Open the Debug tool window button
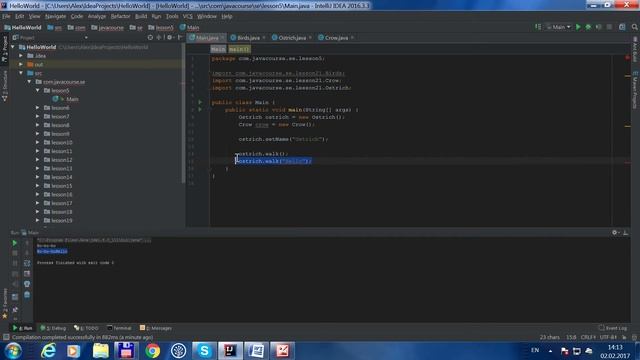640x360 pixels. (53, 328)
